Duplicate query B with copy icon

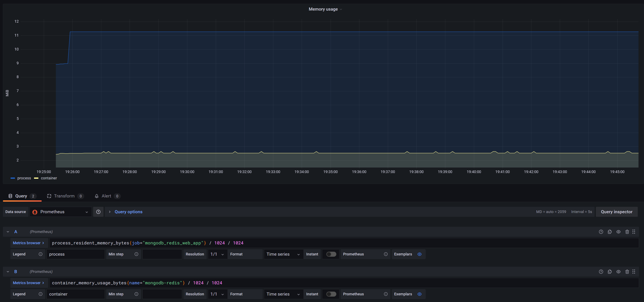click(x=610, y=271)
